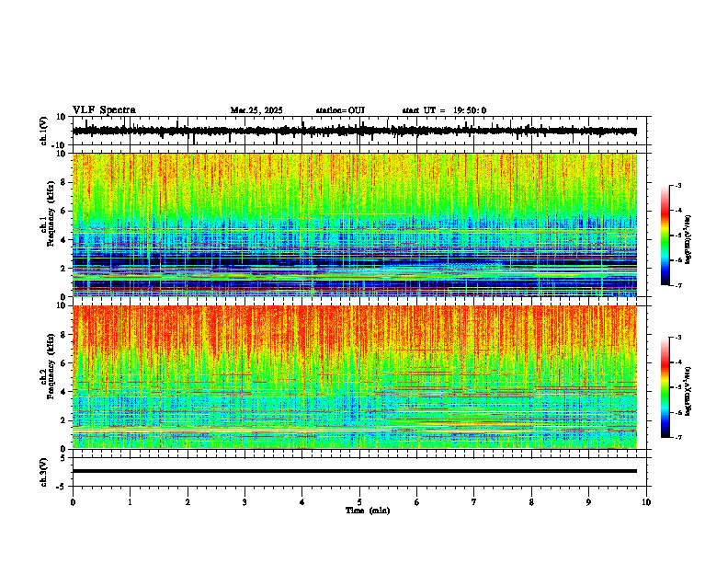Click the "ch.3(V)" axis label
This screenshot has height=563, width=728.
coord(44,472)
